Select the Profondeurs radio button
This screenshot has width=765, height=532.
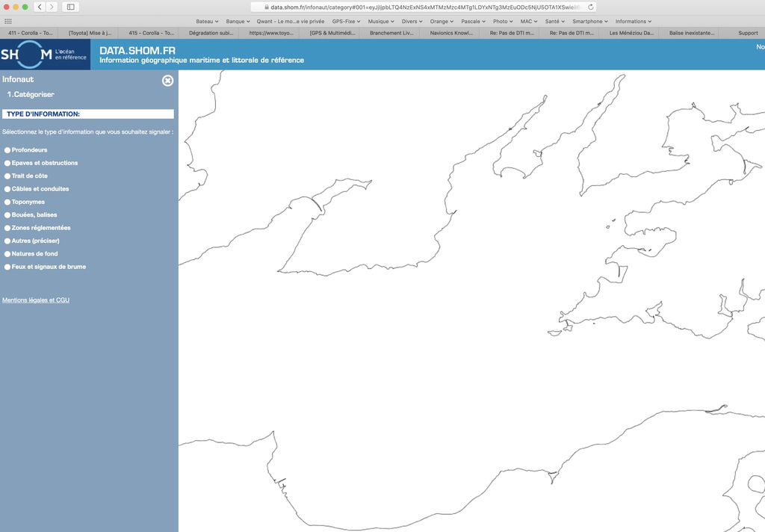click(x=7, y=150)
